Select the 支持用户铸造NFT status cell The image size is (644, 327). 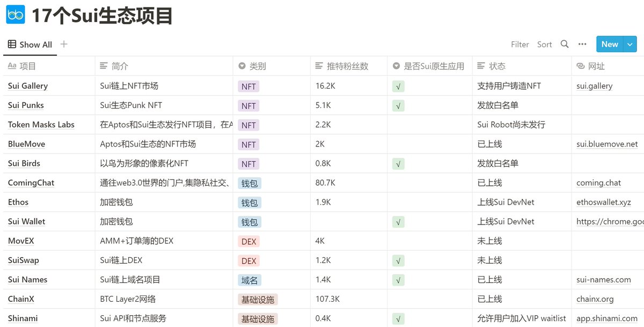pyautogui.click(x=522, y=86)
